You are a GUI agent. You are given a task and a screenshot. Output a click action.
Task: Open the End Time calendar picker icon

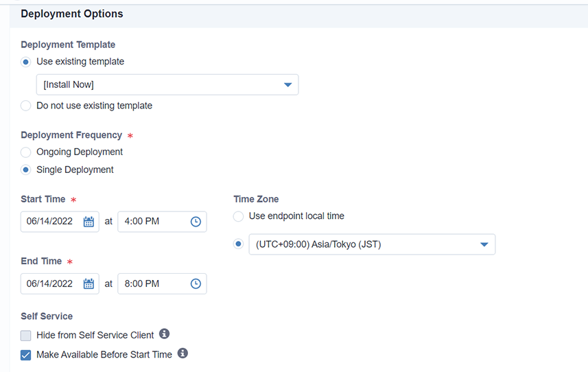[89, 283]
